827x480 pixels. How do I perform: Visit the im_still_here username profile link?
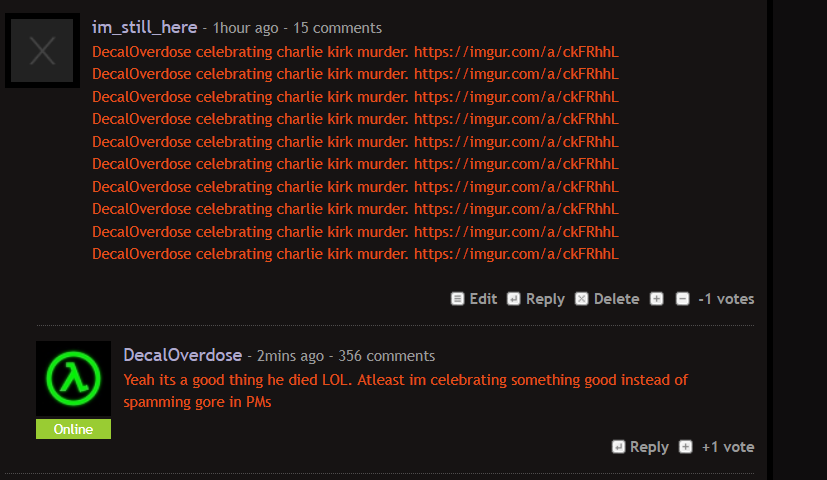tap(145, 27)
